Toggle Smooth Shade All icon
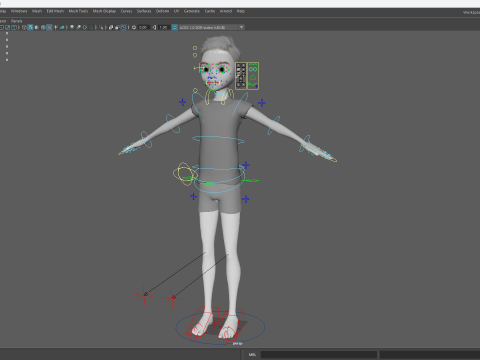Image resolution: width=480 pixels, height=360 pixels. (x=30, y=27)
